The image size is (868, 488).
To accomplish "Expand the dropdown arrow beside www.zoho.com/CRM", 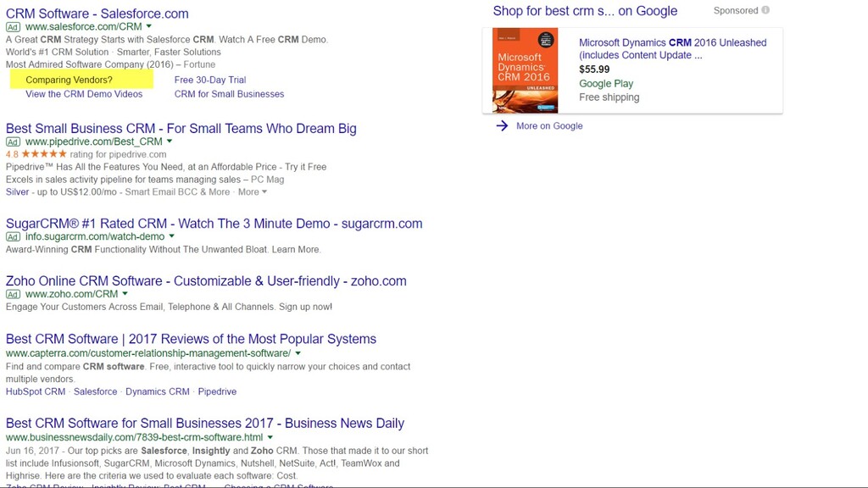I will pos(125,294).
